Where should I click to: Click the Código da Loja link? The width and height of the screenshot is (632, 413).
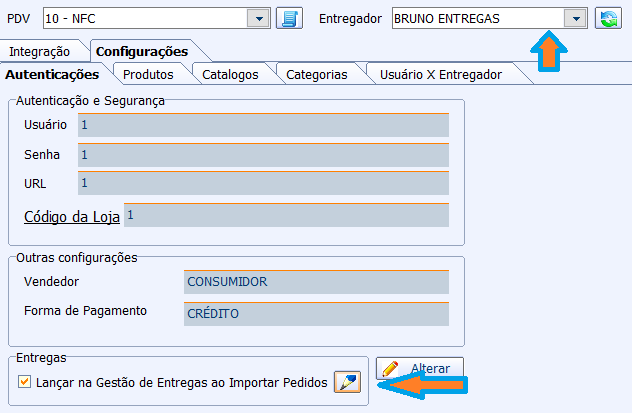[x=71, y=216]
